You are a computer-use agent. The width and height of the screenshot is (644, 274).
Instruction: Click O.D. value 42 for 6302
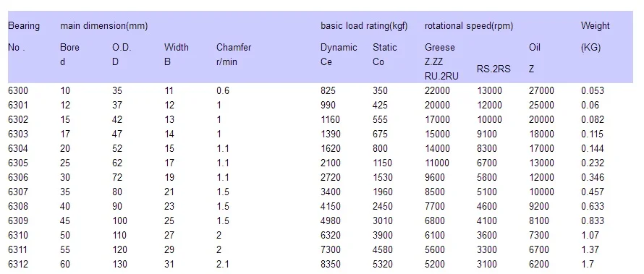(x=117, y=119)
